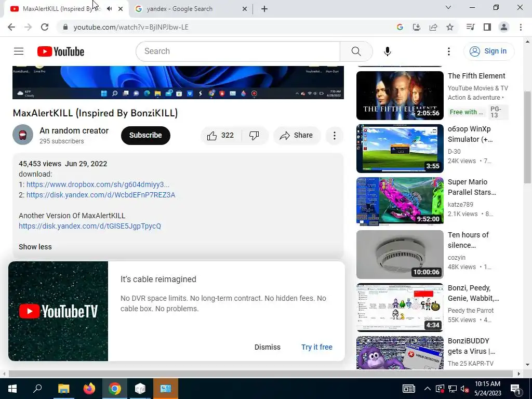Close the MaxAlertKILL tab
This screenshot has height=399, width=532.
[121, 9]
